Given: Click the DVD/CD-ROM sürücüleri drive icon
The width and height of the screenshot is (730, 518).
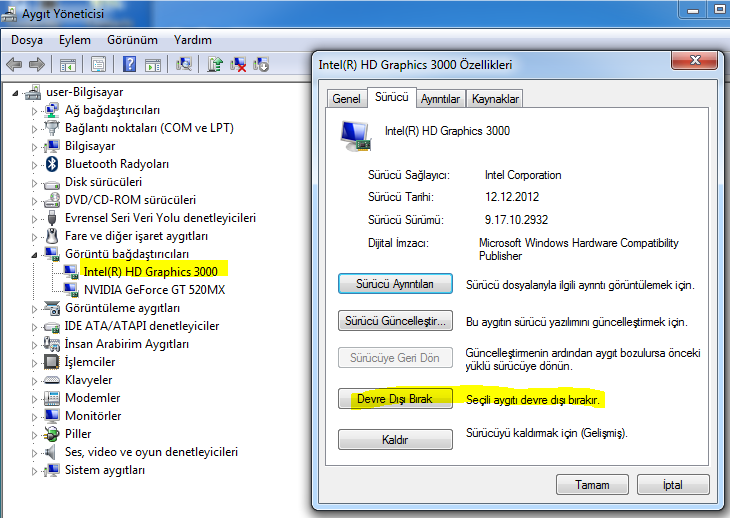Looking at the screenshot, I should [51, 200].
